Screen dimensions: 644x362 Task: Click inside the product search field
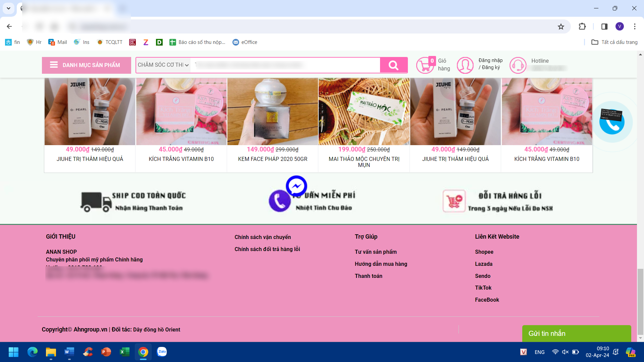[x=285, y=65]
